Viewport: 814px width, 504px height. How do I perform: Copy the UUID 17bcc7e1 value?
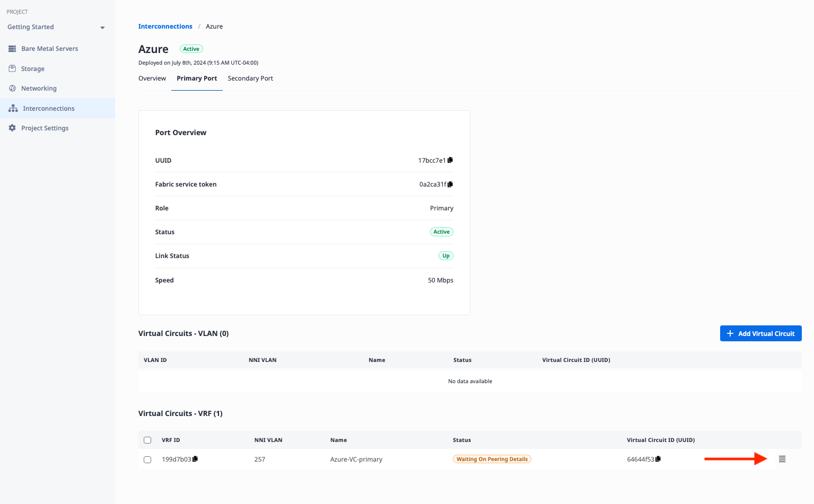450,160
